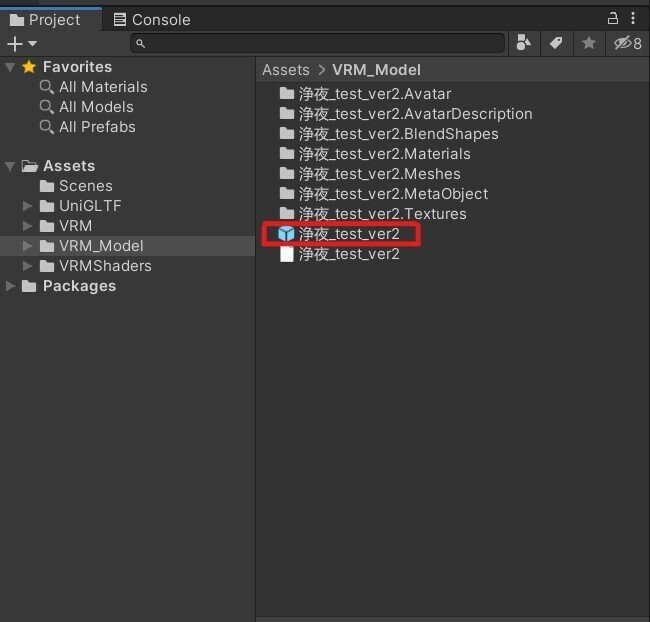This screenshot has width=650, height=622.
Task: Click the Assets breadcrumb link
Action: [286, 70]
